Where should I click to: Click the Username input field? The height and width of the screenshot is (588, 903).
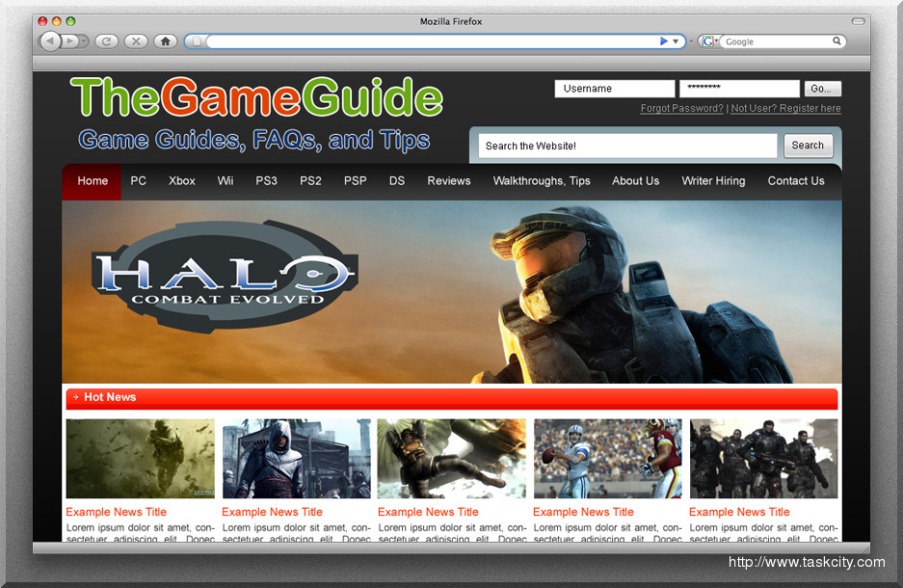[x=614, y=89]
